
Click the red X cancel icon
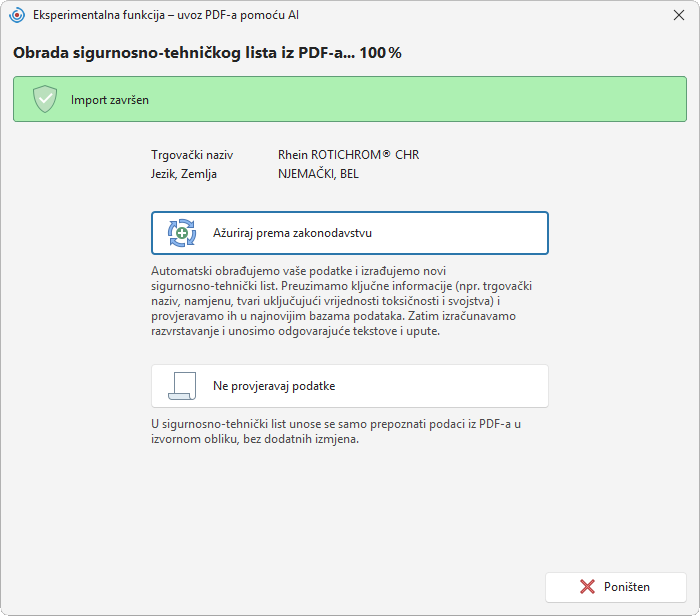[x=588, y=587]
